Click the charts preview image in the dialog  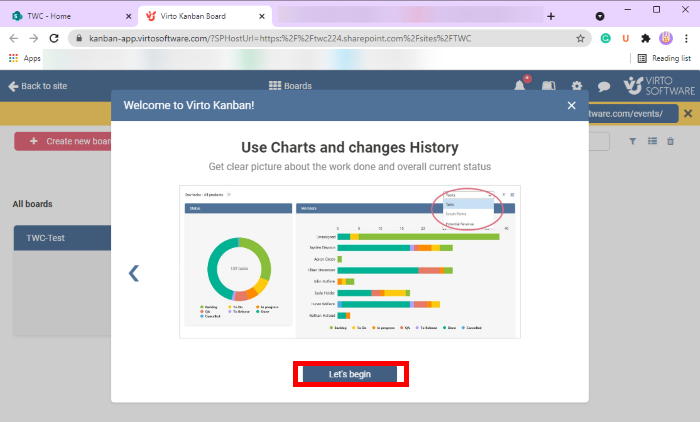coord(350,262)
